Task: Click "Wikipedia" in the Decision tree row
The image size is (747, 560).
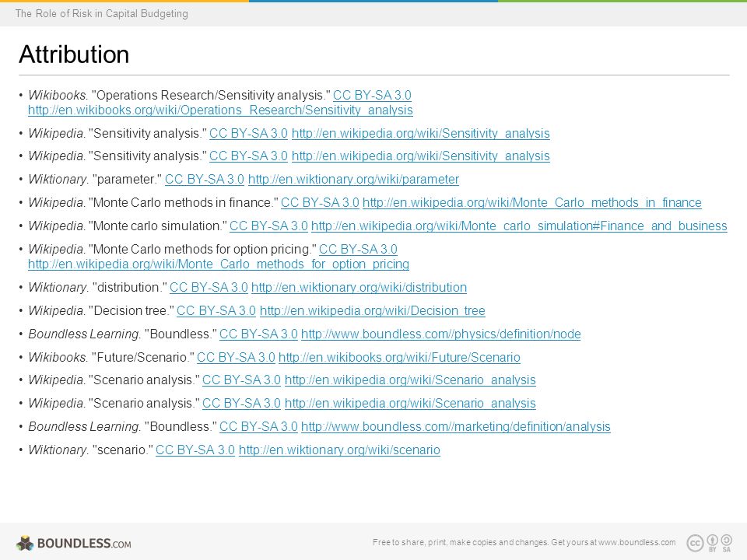Action: click(x=57, y=311)
